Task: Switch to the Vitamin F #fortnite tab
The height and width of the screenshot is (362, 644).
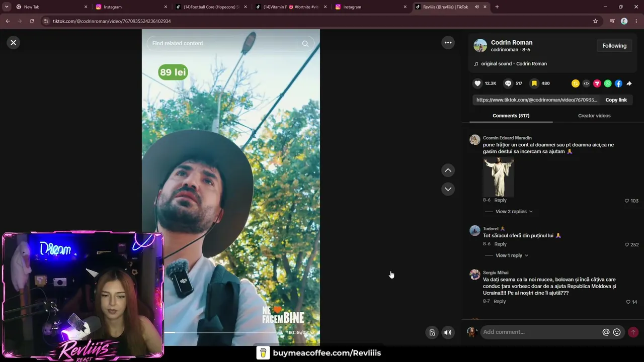Action: (291, 7)
